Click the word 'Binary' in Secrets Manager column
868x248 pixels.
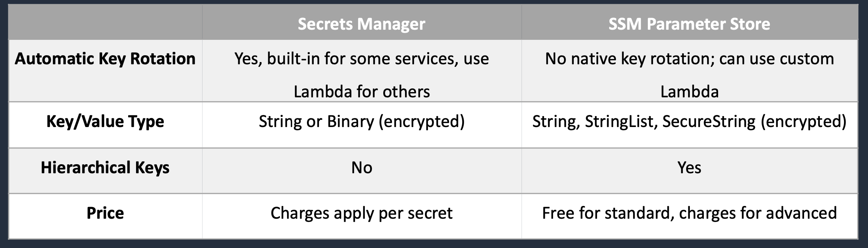[x=350, y=121]
